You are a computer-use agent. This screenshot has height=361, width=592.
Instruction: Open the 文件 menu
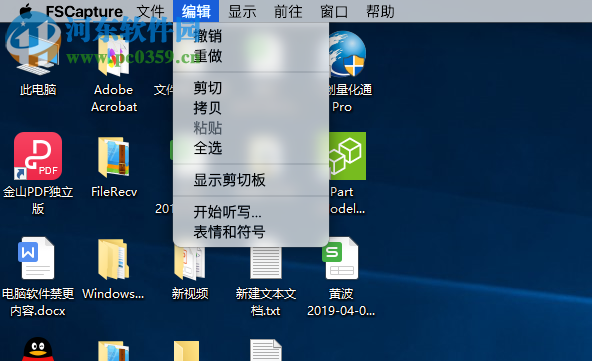(x=150, y=11)
